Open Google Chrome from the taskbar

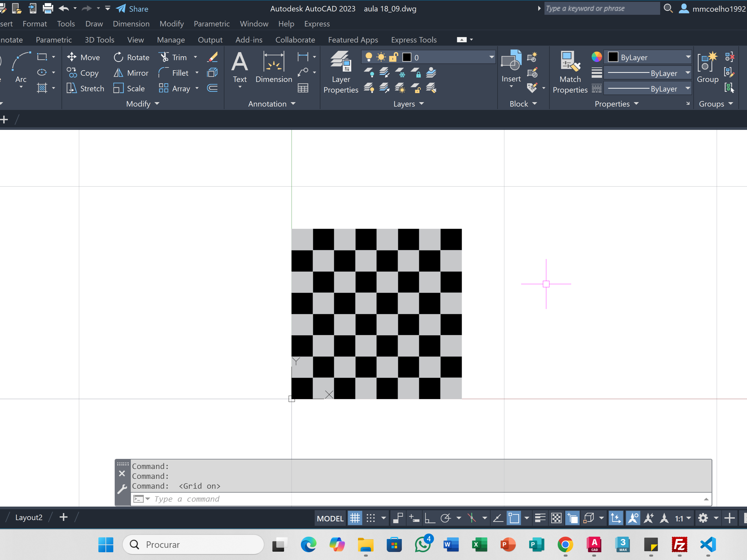point(565,544)
